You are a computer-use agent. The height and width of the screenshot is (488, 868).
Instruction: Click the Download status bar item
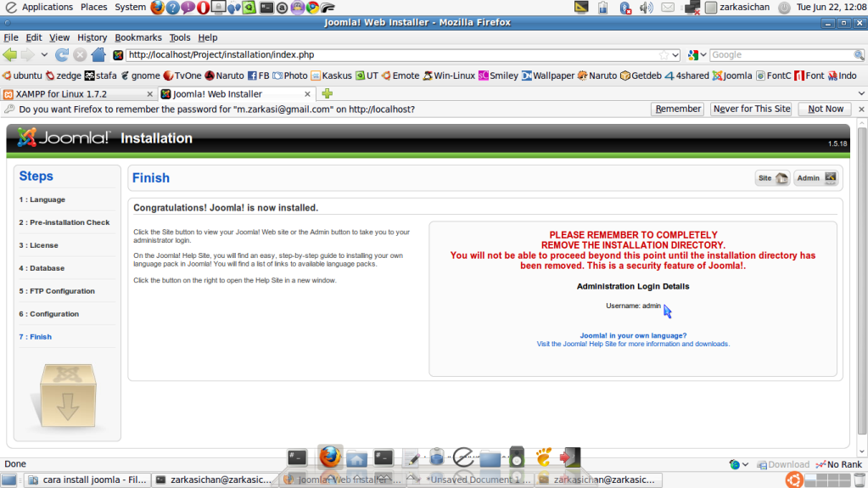(x=783, y=464)
